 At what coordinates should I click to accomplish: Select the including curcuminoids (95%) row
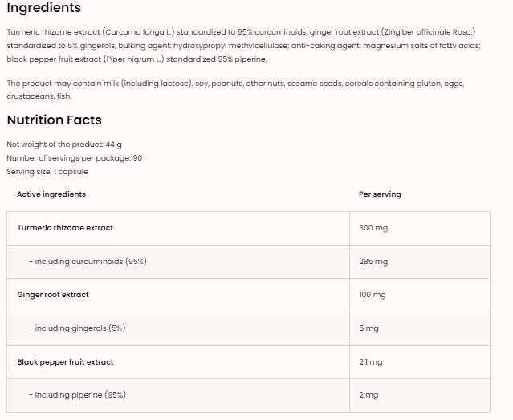[88, 262]
